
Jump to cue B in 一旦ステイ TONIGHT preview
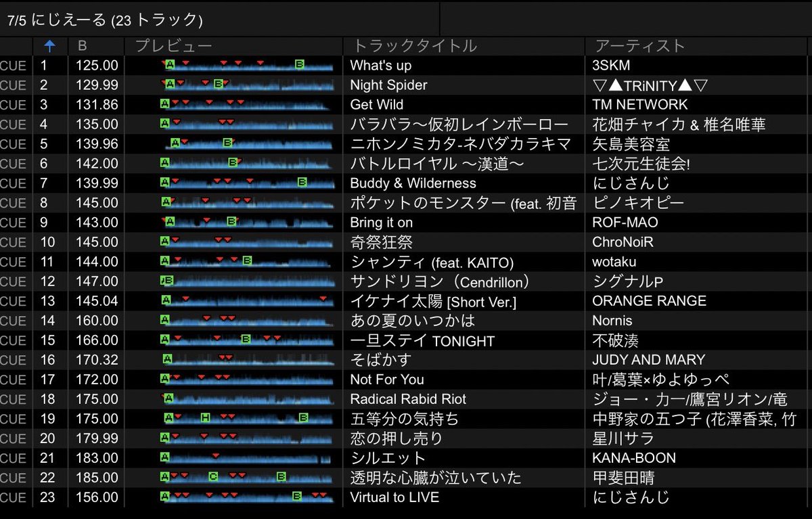point(246,339)
